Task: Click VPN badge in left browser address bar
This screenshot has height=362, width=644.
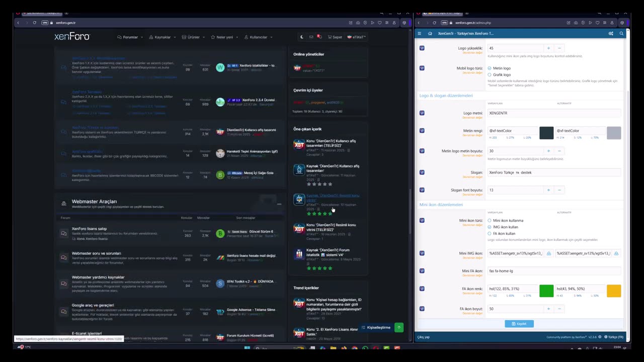Action: click(x=45, y=23)
